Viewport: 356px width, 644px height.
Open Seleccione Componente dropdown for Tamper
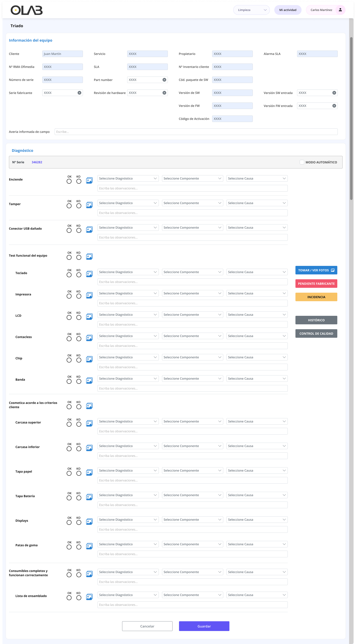click(192, 203)
